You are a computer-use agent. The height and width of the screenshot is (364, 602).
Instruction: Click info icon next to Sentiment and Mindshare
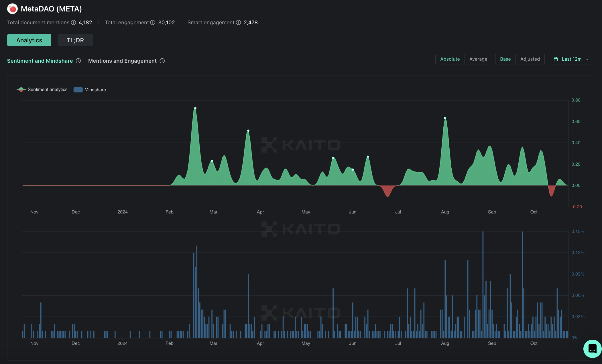pos(78,61)
